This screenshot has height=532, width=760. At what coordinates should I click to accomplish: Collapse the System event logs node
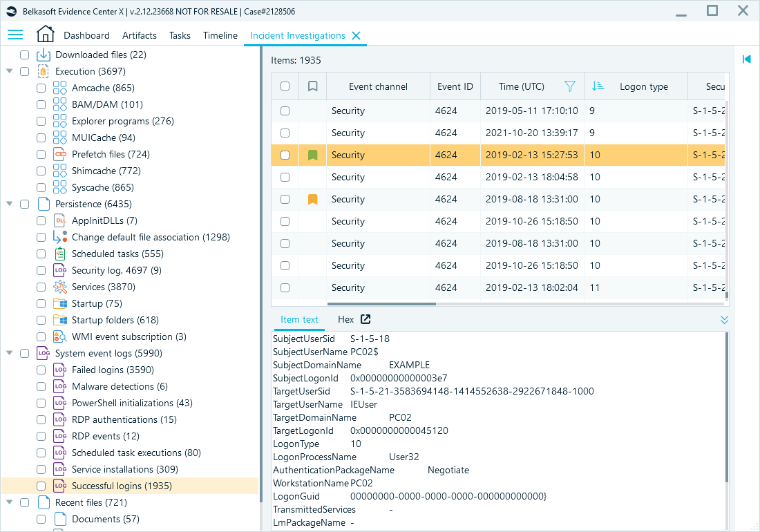9,353
